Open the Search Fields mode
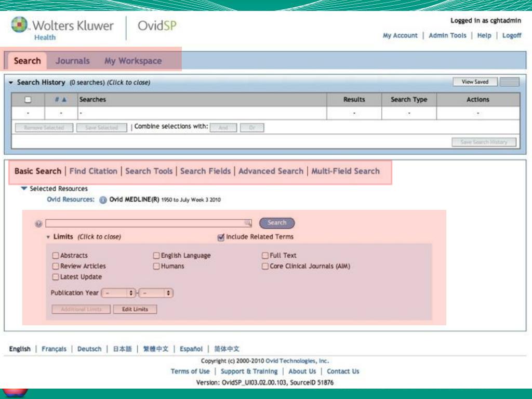The width and height of the screenshot is (532, 399). point(205,171)
